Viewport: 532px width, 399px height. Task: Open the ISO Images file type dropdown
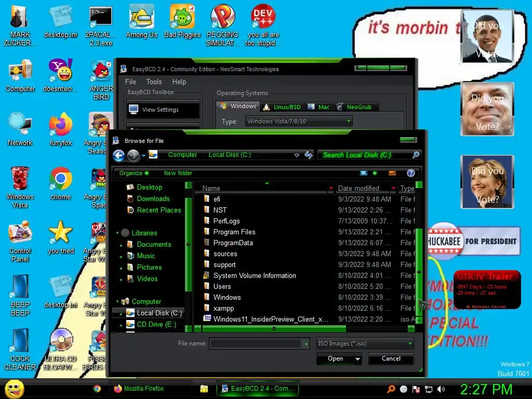click(x=365, y=343)
